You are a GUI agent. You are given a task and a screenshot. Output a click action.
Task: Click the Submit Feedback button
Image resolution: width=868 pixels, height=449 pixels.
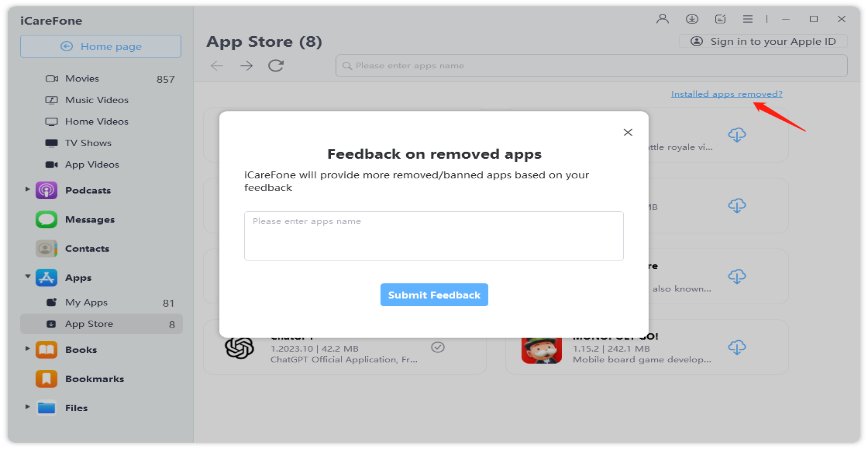click(x=434, y=295)
